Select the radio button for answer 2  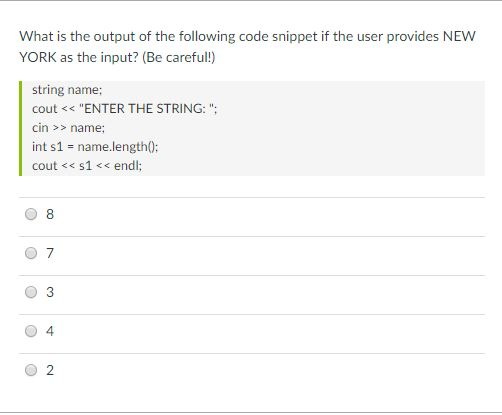click(31, 370)
